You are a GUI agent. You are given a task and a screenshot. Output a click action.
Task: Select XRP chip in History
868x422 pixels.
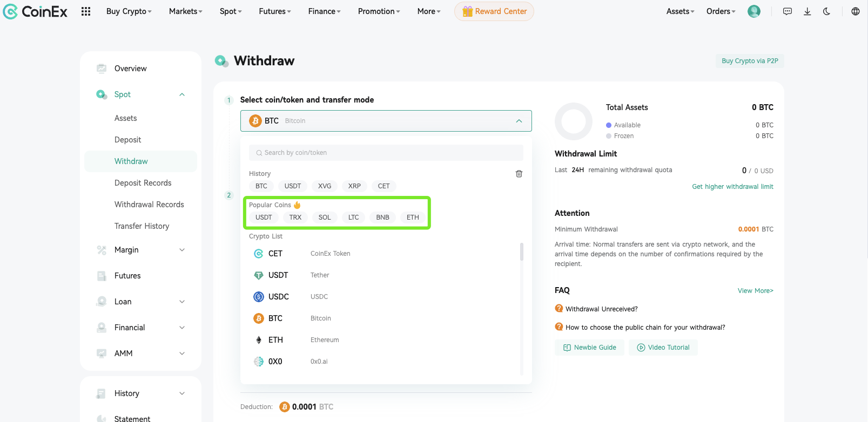pos(354,186)
